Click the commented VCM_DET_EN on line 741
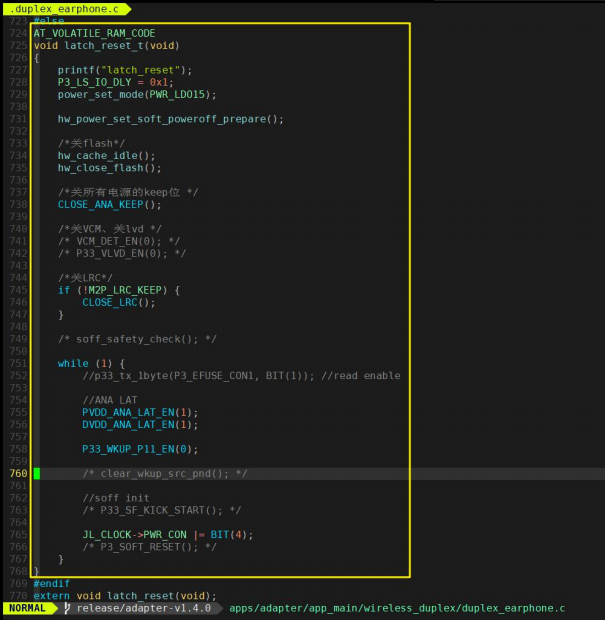Image resolution: width=605 pixels, height=620 pixels. point(119,241)
